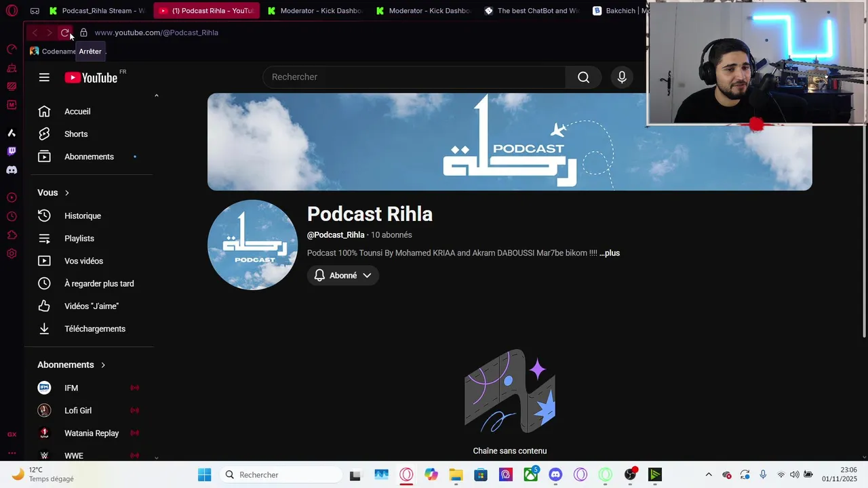The image size is (868, 488).
Task: Expand the Vous section chevron
Action: (66, 193)
